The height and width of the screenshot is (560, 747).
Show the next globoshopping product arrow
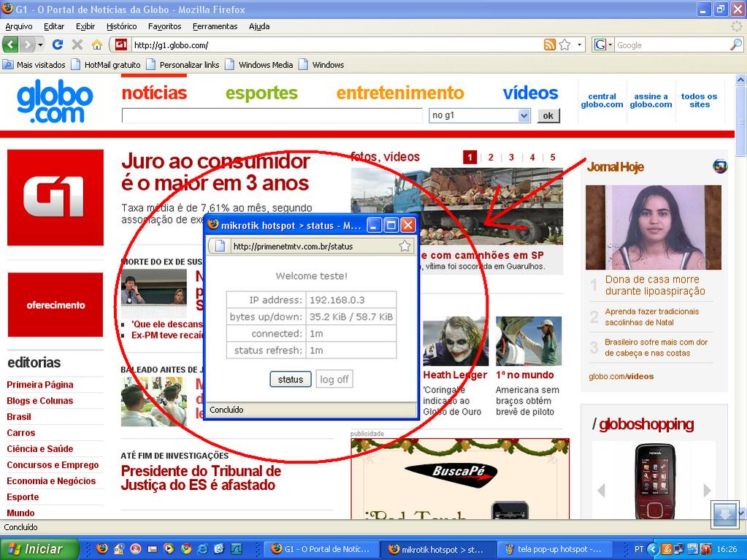pos(707,491)
